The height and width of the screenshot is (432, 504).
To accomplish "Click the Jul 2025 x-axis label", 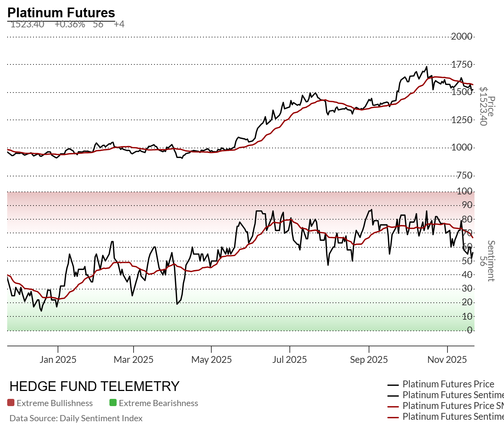I will coord(289,359).
